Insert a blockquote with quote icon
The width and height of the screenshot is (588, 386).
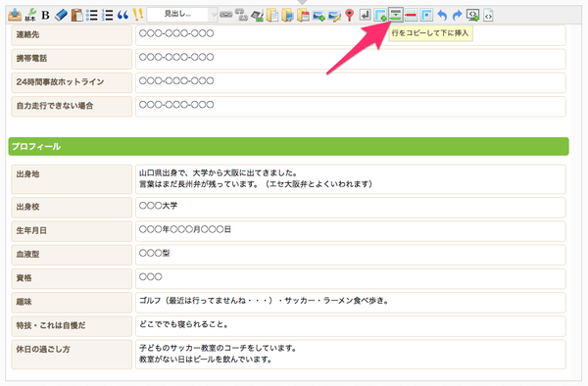[x=122, y=15]
